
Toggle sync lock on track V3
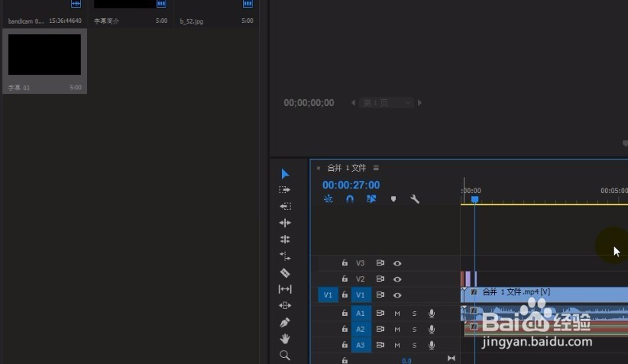[x=380, y=263]
